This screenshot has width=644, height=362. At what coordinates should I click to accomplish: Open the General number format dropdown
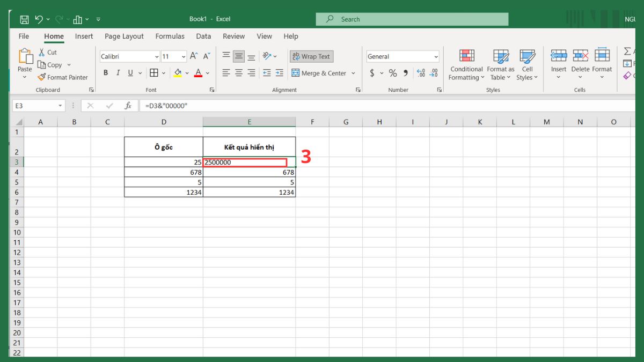coord(436,57)
